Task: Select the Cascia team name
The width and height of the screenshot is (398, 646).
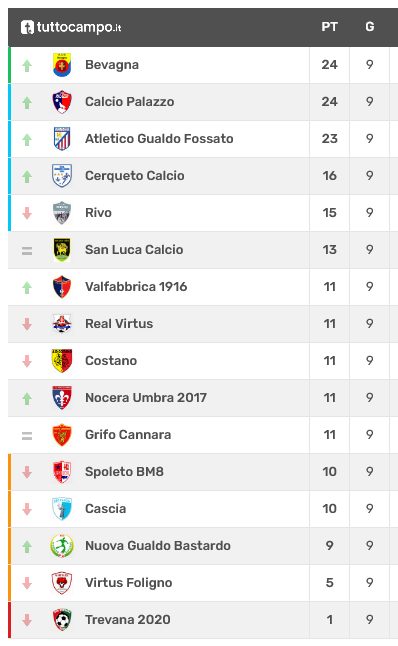Action: (x=105, y=509)
